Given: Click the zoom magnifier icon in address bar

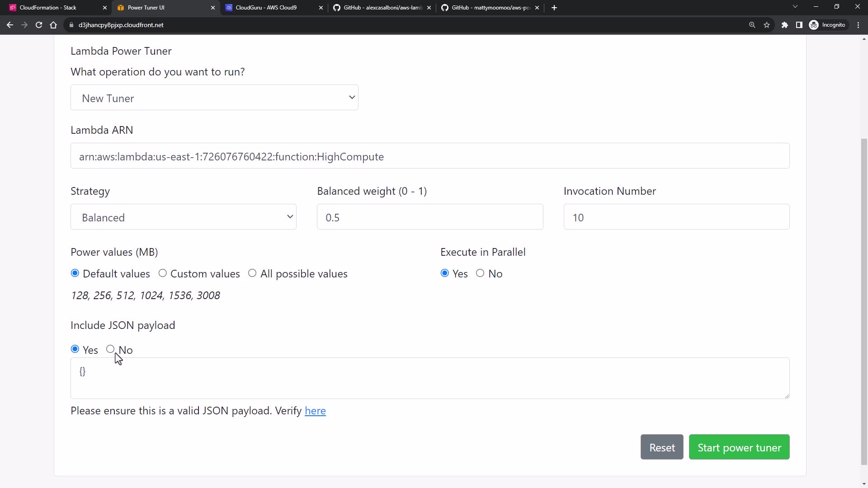Looking at the screenshot, I should (752, 25).
